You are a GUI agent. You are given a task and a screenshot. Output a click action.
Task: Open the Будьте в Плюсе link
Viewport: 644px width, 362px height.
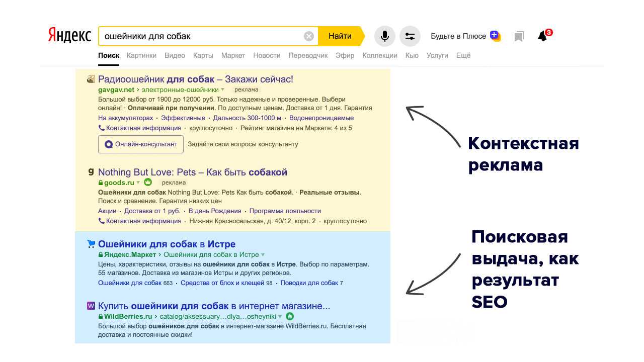(x=458, y=36)
